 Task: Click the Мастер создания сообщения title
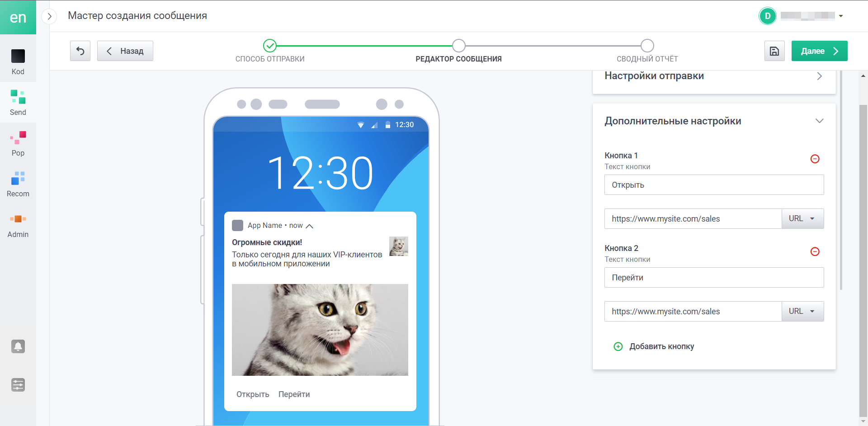(137, 16)
